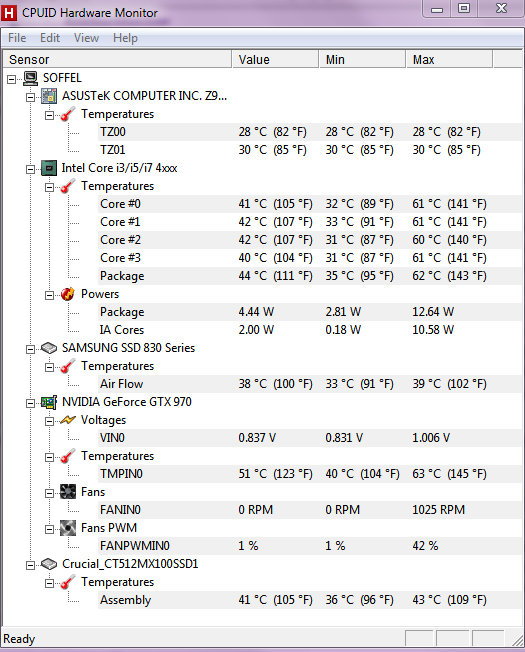The width and height of the screenshot is (525, 652).
Task: Click the Max column header
Action: tap(449, 59)
